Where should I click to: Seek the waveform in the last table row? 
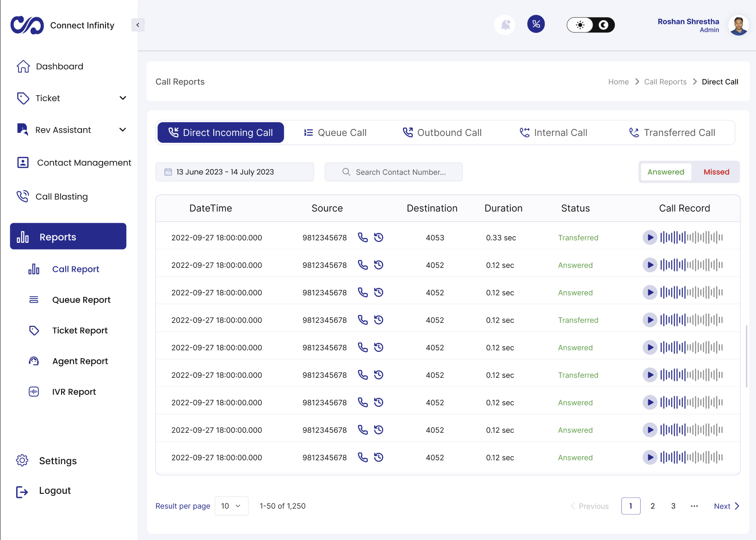click(692, 458)
